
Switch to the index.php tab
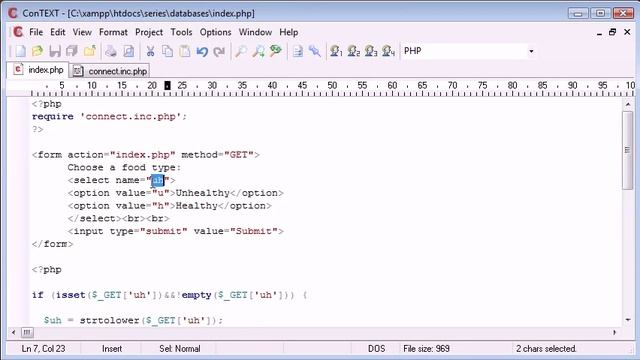coord(38,70)
